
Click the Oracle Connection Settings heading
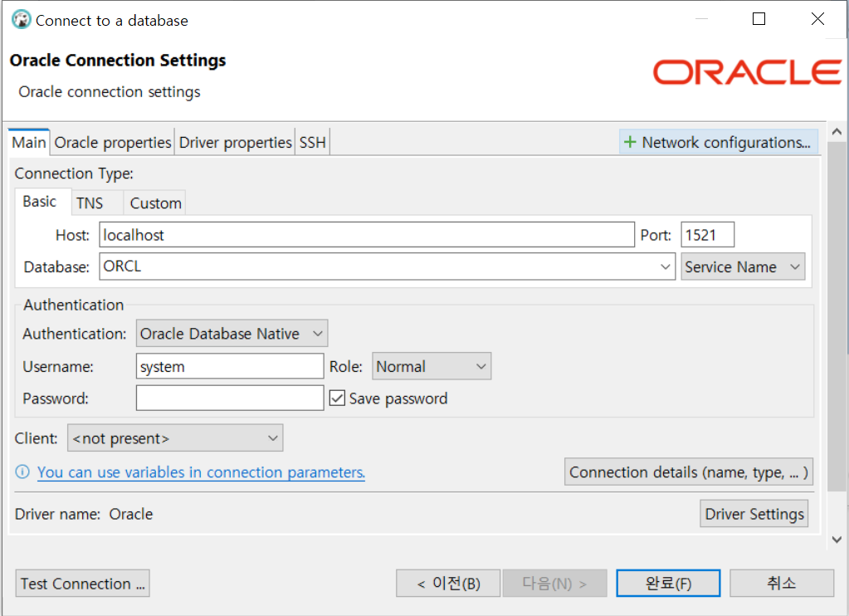118,60
